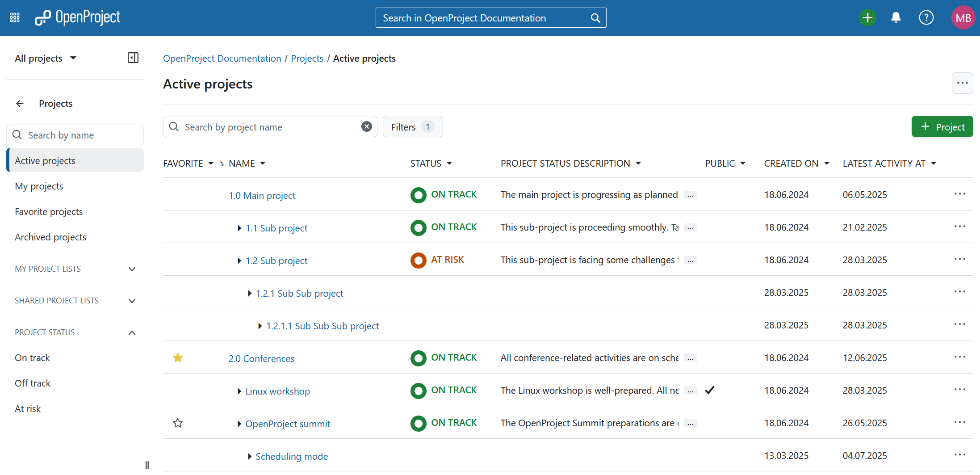Open the green quick-add plus button

click(x=867, y=18)
